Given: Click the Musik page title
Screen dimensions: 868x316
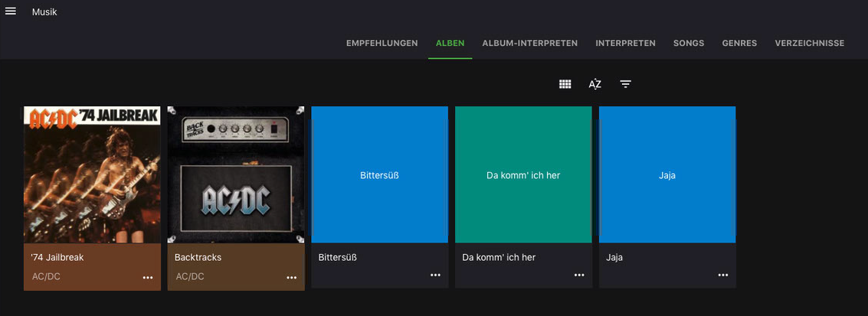Looking at the screenshot, I should click(x=44, y=11).
